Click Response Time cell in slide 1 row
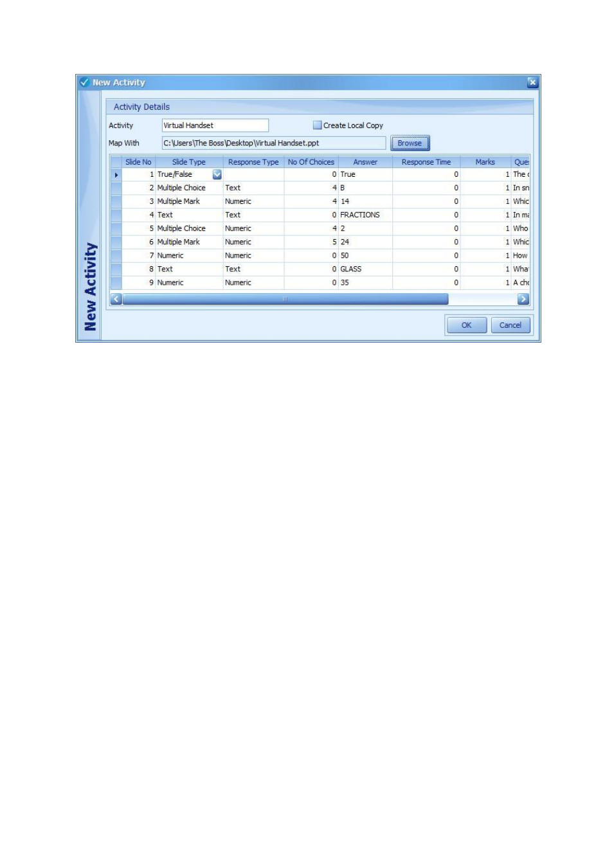The image size is (614, 868). (x=426, y=174)
